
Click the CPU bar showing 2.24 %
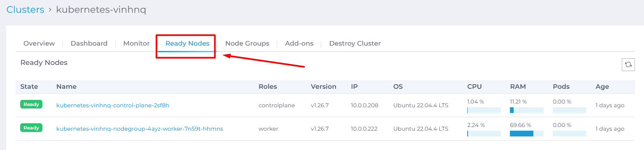click(484, 134)
